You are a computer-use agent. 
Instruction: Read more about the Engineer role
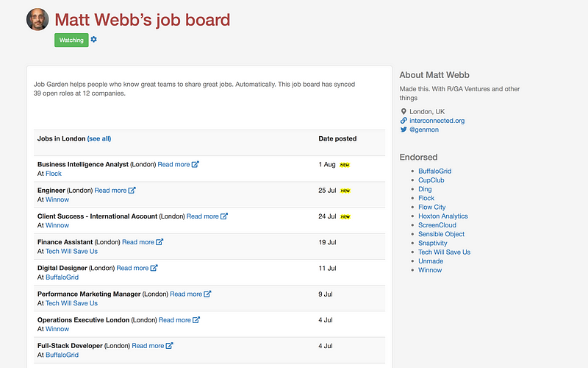pos(110,191)
